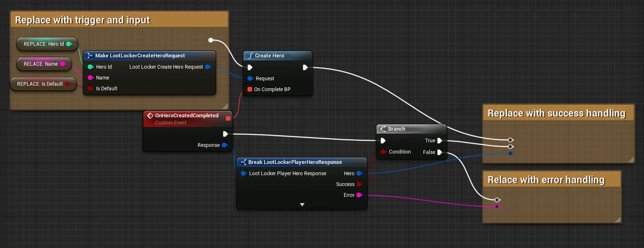This screenshot has width=644, height=248.
Task: Click the Create Hero output execution pin
Action: coord(305,67)
